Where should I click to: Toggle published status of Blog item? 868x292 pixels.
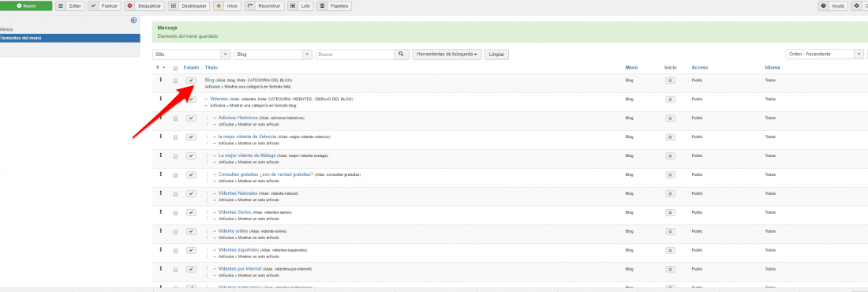coord(191,81)
